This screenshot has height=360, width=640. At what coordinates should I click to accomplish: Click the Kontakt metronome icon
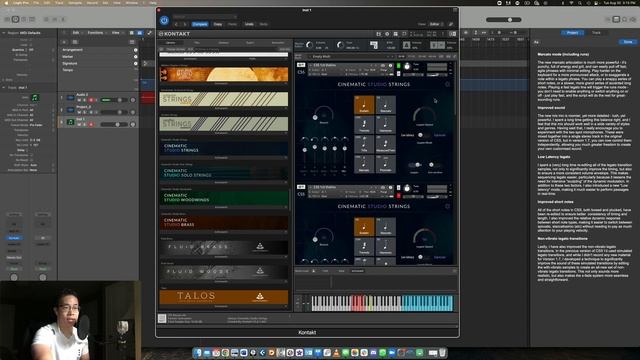pyautogui.click(x=407, y=45)
